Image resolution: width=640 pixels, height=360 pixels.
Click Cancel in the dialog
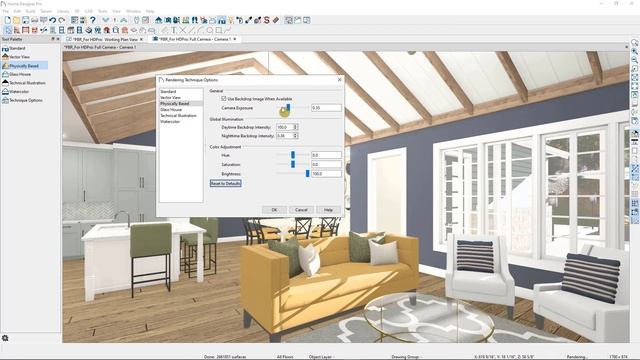pos(301,210)
